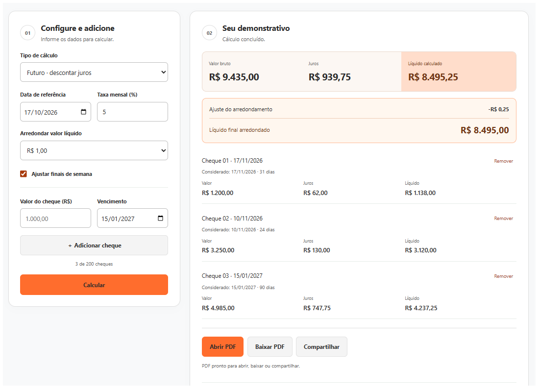Viewport: 539px width, 392px height.
Task: Remove Cheque 02 dated 10/11/2026
Action: click(x=503, y=219)
